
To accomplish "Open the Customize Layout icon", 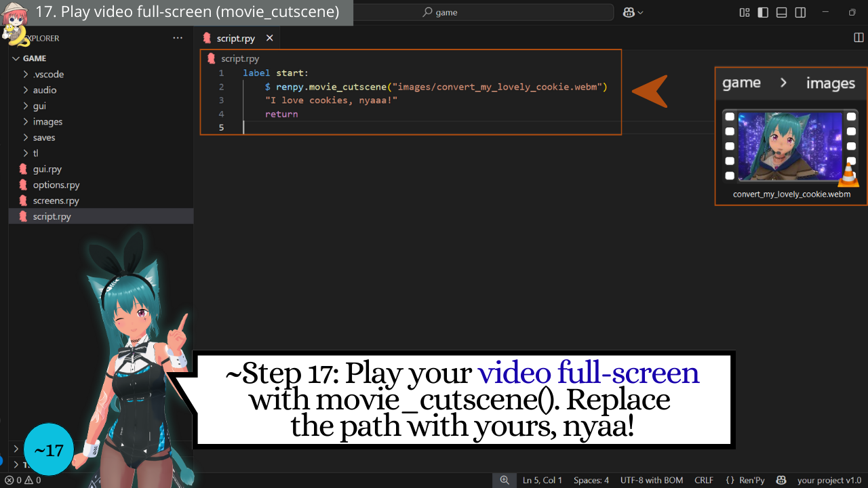I will 745,12.
